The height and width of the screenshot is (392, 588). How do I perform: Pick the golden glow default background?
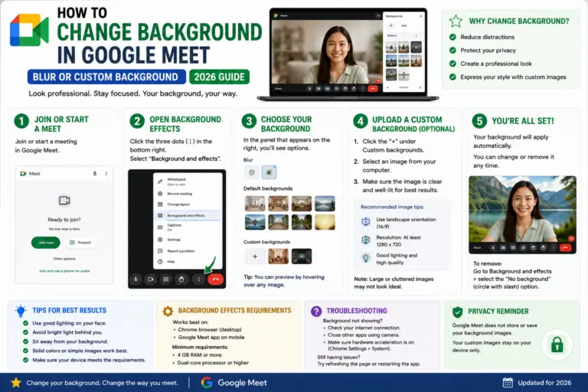325,222
